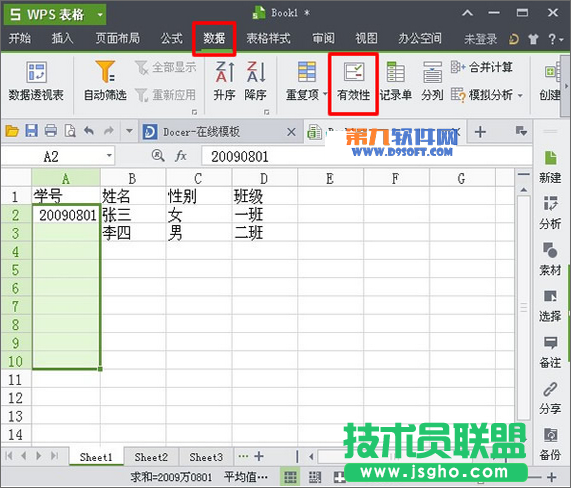
Task: Collapse the ribbon with the up chevron
Action: point(468,13)
